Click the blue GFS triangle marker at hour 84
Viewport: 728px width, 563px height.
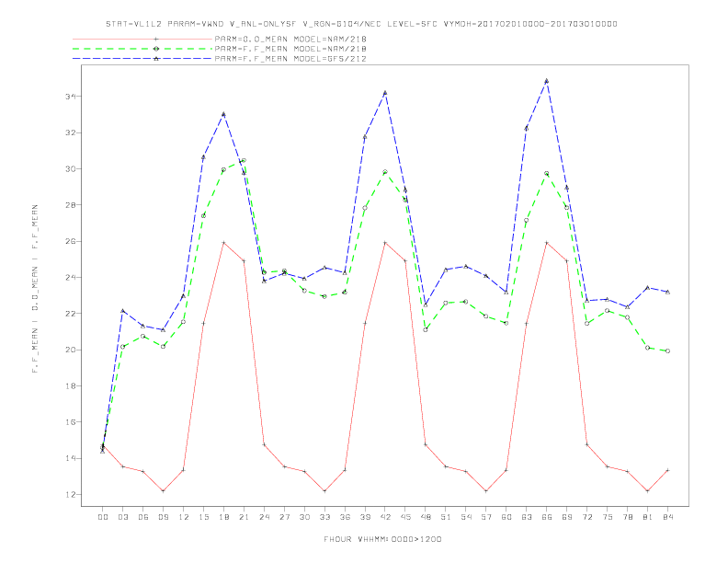[667, 292]
